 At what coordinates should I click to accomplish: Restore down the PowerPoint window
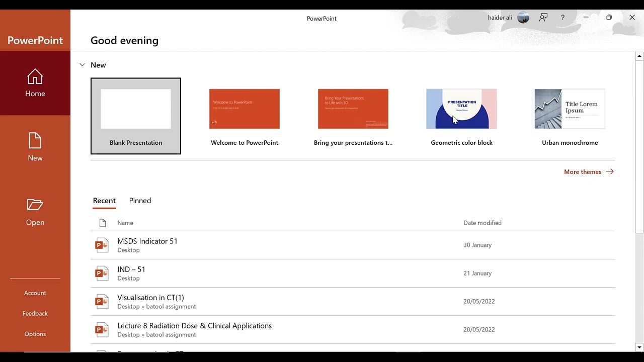(609, 18)
